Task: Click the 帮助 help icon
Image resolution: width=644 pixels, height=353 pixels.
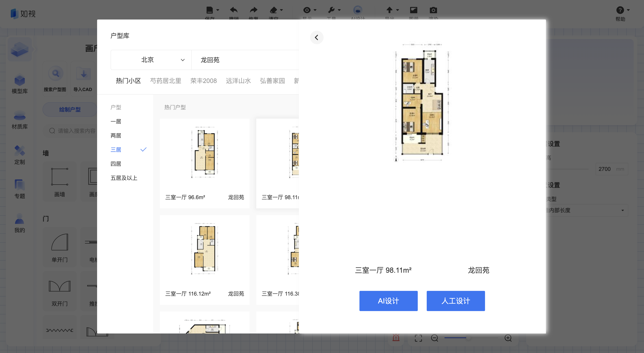Action: 620,10
